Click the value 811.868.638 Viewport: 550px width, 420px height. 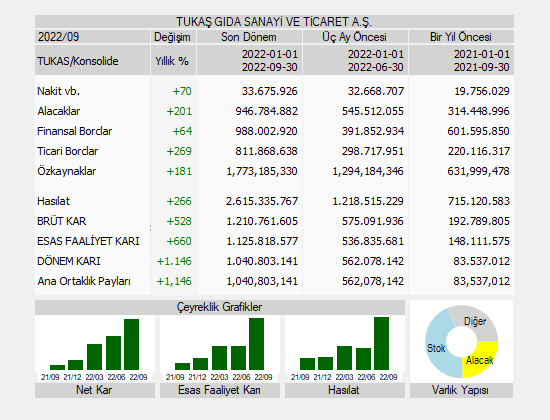267,151
